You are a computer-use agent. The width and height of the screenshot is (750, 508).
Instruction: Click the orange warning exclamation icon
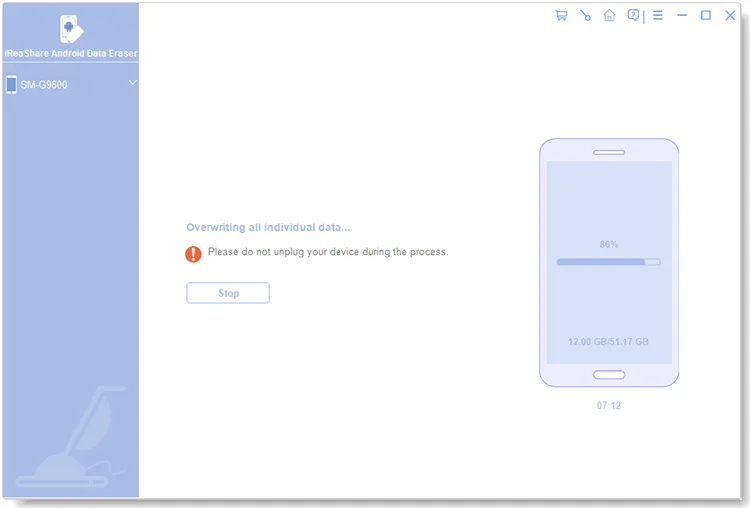click(193, 254)
